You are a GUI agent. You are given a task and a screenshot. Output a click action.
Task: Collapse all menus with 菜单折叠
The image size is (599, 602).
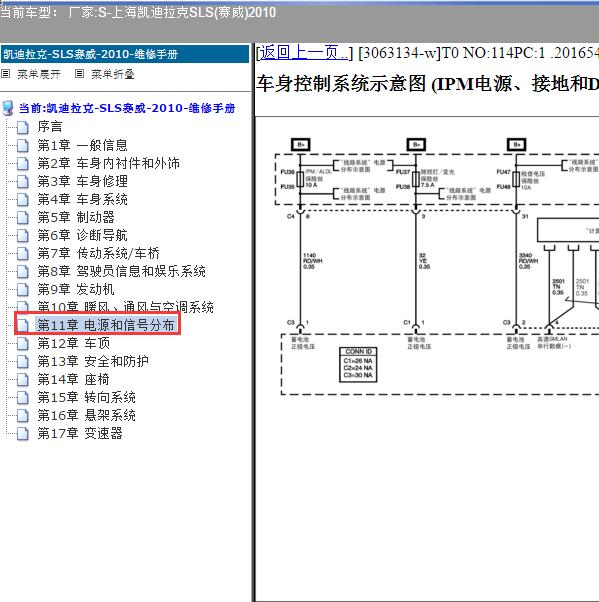113,74
